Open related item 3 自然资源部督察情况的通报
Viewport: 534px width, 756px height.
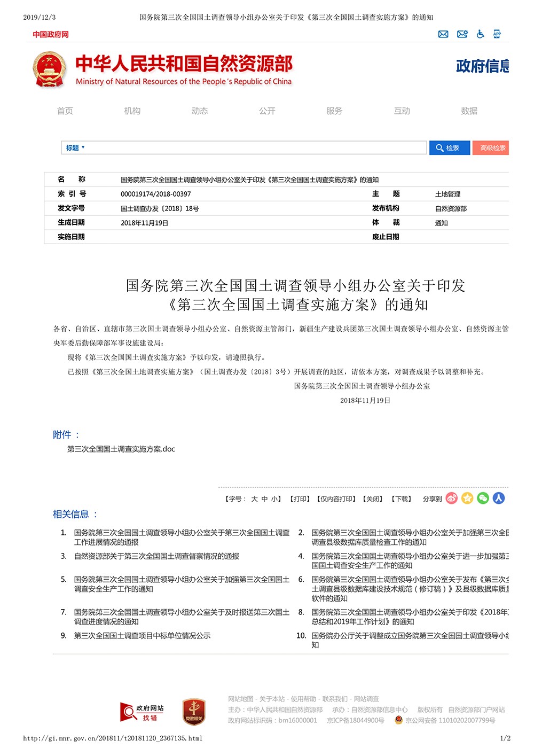[x=156, y=556]
